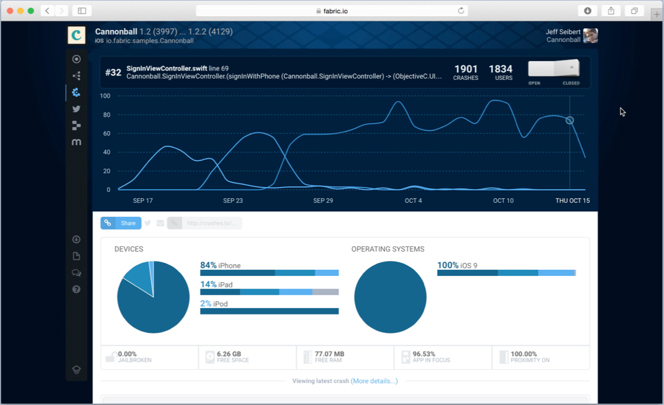Click the SignInViewController.swift issue title
The image size is (664, 405).
[x=167, y=68]
